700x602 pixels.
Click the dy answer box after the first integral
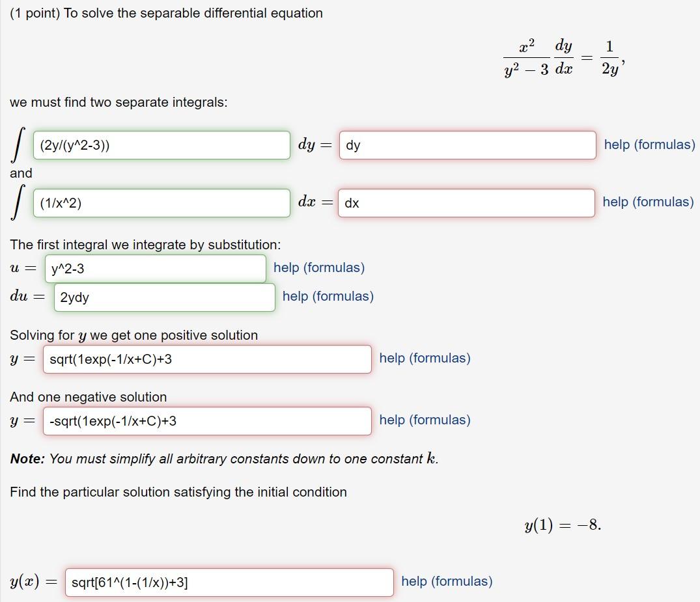(x=466, y=145)
